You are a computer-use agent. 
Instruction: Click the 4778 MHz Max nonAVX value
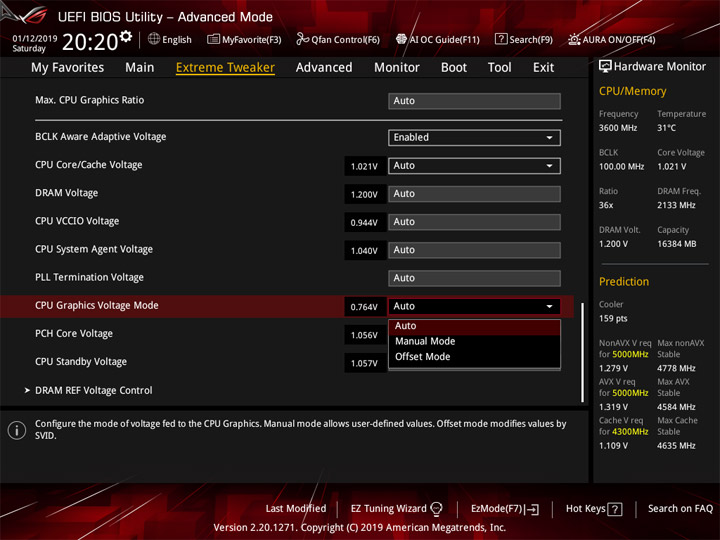pos(676,368)
